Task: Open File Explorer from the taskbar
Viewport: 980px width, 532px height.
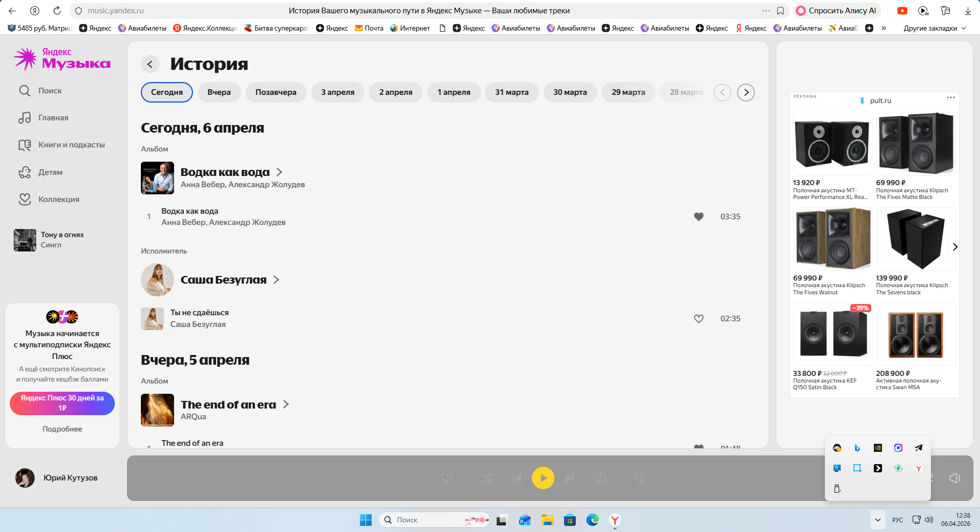Action: [548, 520]
